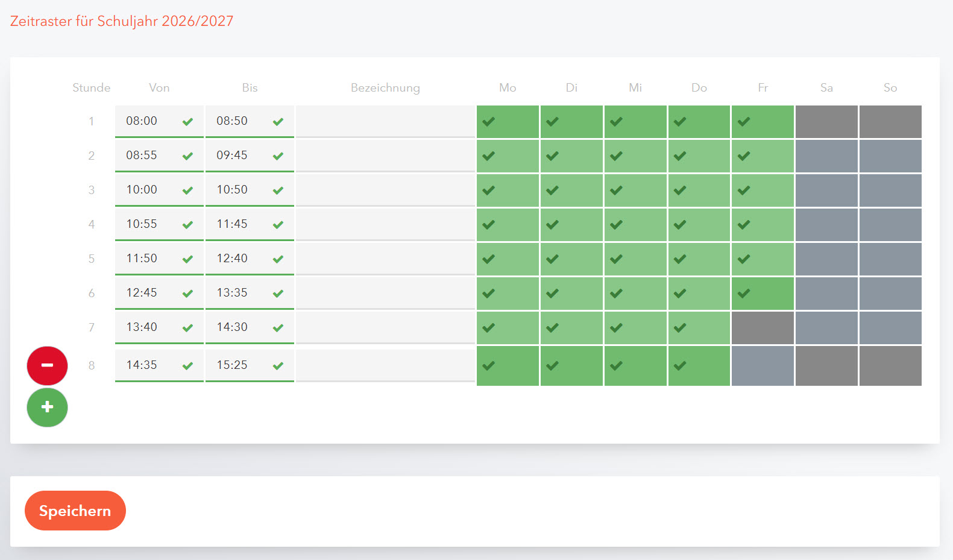Edit end time 11:45 of lesson 4
This screenshot has height=560, width=953.
238,224
